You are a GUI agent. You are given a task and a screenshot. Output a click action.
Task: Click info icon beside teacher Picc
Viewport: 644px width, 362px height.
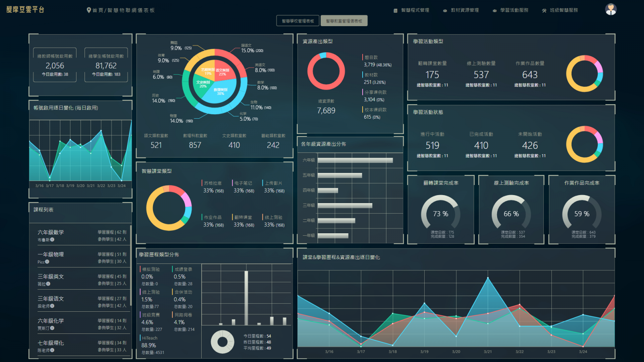pyautogui.click(x=47, y=262)
